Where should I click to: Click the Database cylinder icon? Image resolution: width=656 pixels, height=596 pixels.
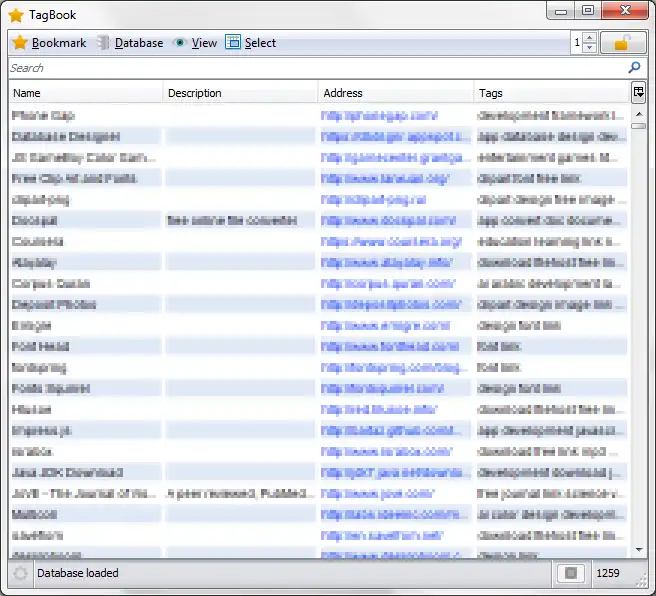coord(103,43)
